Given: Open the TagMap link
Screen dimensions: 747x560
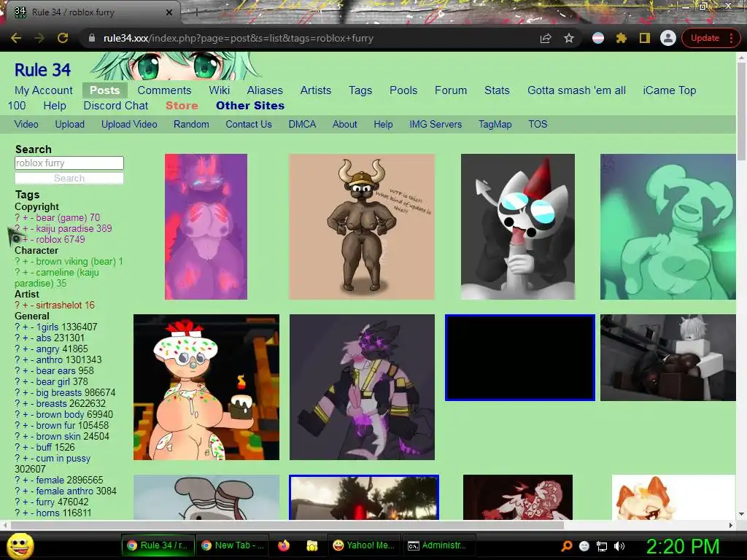Looking at the screenshot, I should (x=495, y=124).
